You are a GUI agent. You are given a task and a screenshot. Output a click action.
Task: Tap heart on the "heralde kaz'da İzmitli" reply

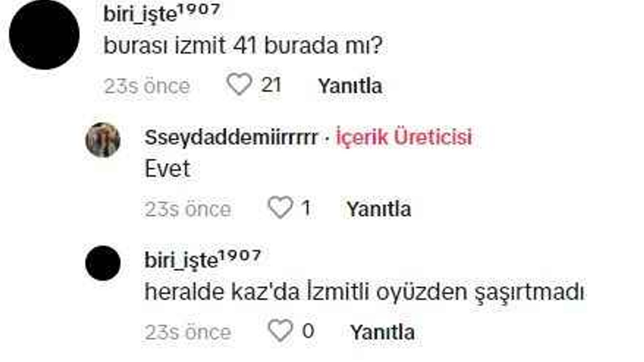tap(280, 331)
